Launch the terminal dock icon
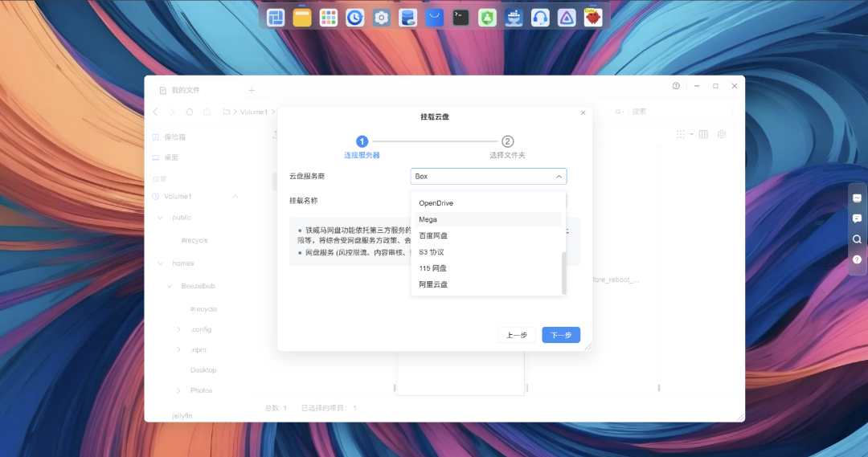 point(461,18)
